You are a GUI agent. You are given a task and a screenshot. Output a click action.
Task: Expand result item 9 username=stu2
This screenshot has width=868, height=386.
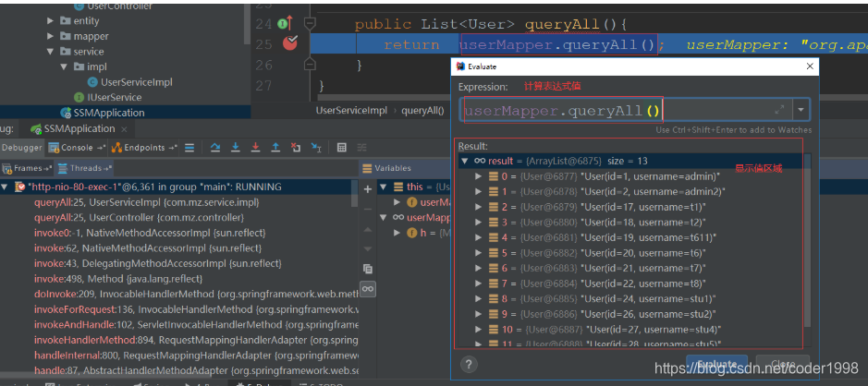pyautogui.click(x=479, y=314)
